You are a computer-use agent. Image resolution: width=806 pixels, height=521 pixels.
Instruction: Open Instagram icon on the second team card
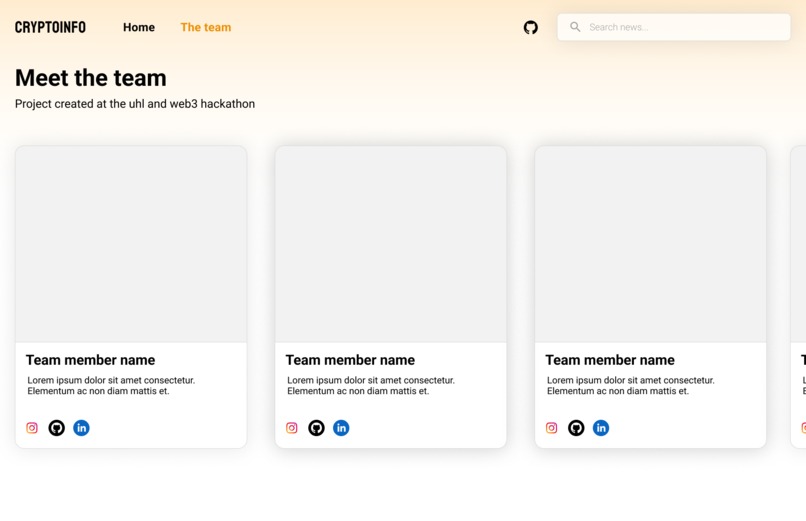click(x=291, y=427)
